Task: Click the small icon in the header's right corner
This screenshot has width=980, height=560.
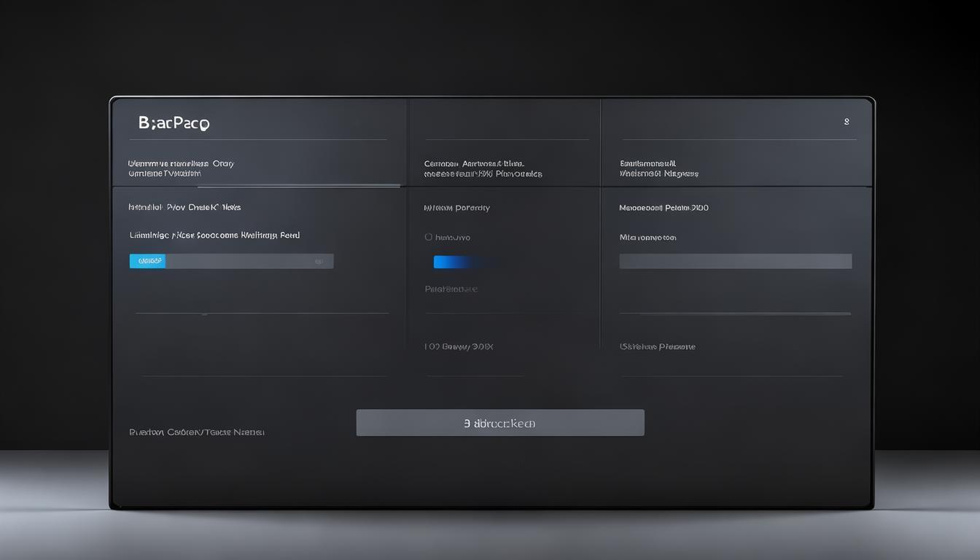Action: click(x=846, y=122)
